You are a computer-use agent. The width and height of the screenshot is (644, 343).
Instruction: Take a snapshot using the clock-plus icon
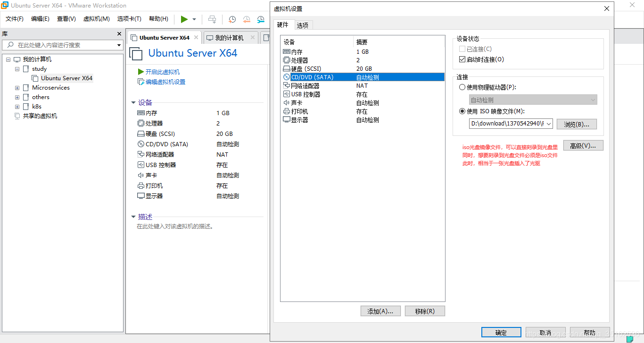232,19
